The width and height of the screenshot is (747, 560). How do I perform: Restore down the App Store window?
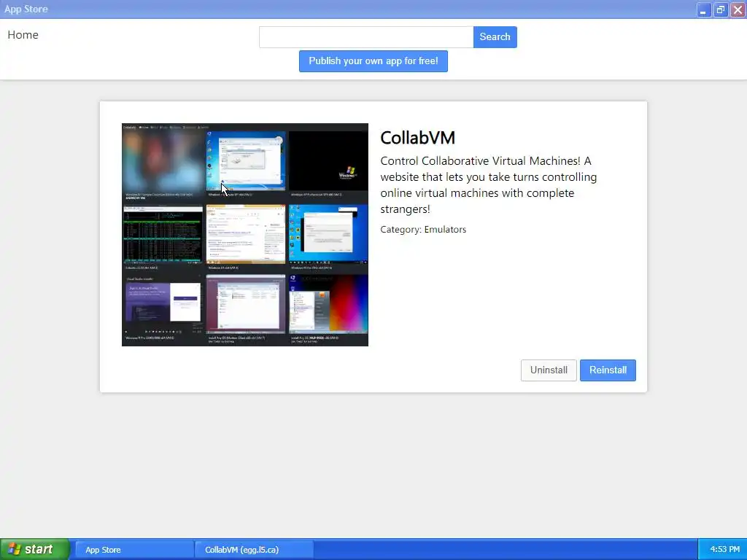[721, 9]
